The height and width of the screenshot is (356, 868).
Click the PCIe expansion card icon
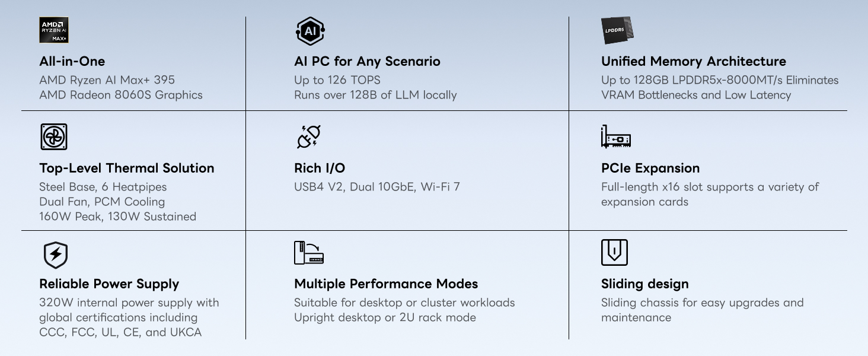tap(616, 136)
